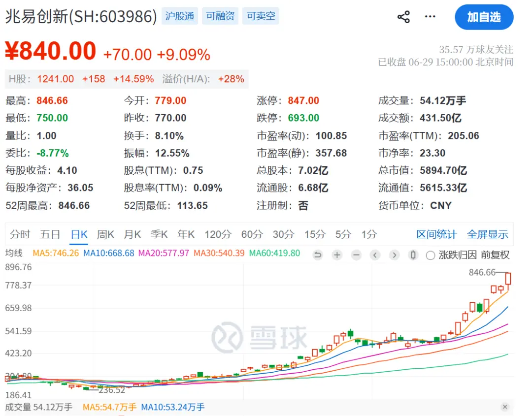Click the chart undo/reset arrow icon
The image size is (532, 416).
(318, 255)
